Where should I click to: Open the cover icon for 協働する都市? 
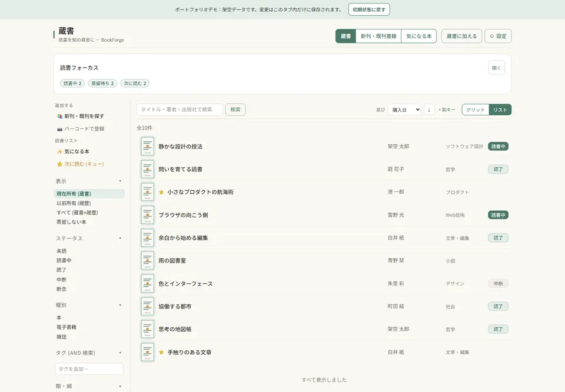(147, 306)
